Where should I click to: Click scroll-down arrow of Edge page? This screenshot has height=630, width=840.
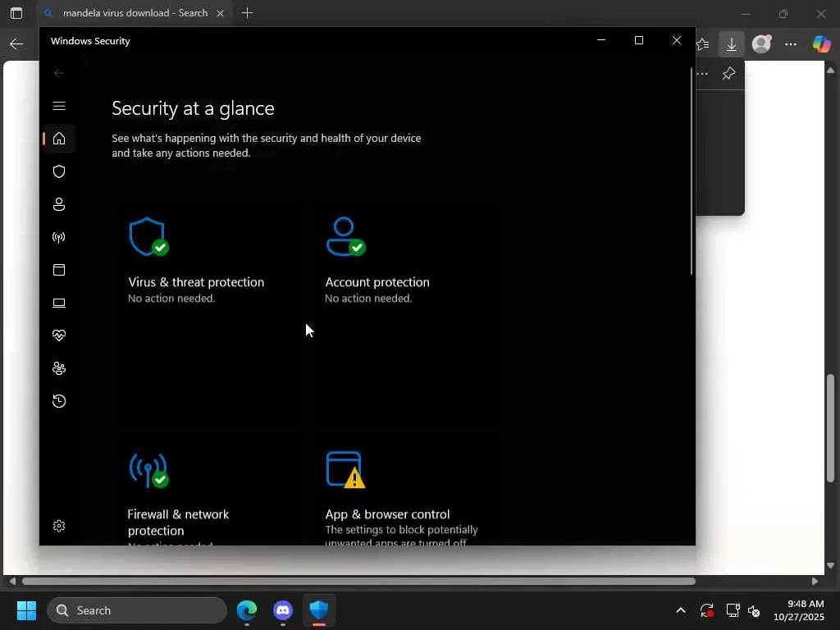(x=830, y=566)
